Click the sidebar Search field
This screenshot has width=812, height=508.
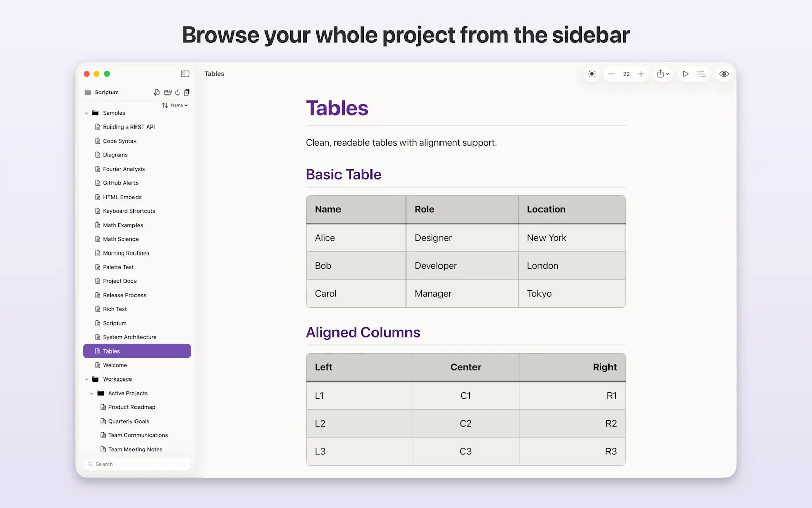[137, 464]
